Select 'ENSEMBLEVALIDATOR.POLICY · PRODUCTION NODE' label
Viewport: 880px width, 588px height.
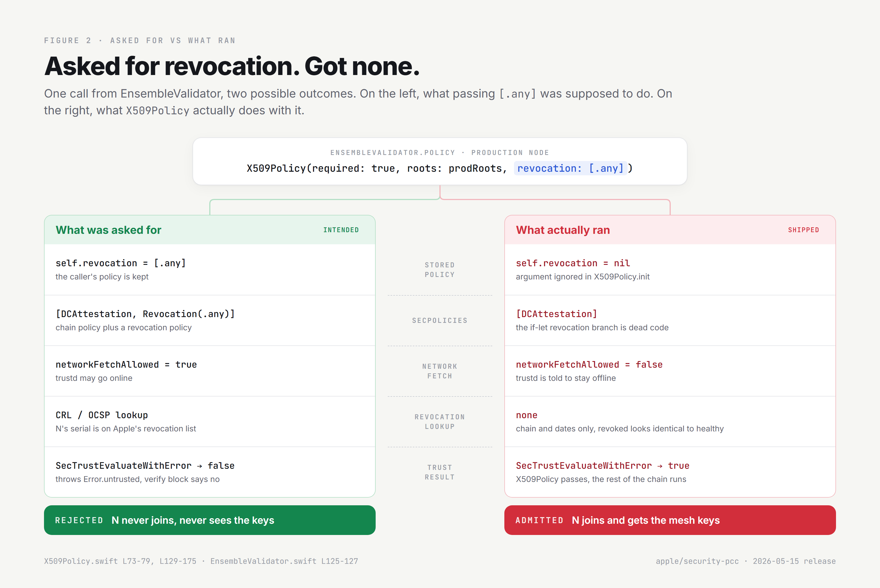point(439,152)
